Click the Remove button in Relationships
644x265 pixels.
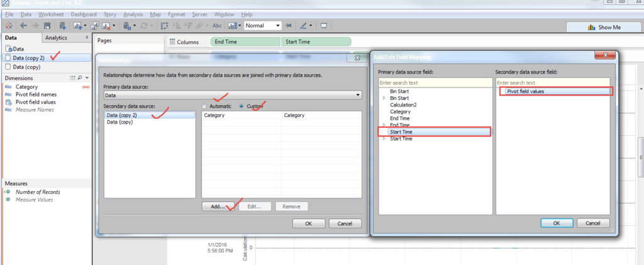pyautogui.click(x=292, y=206)
